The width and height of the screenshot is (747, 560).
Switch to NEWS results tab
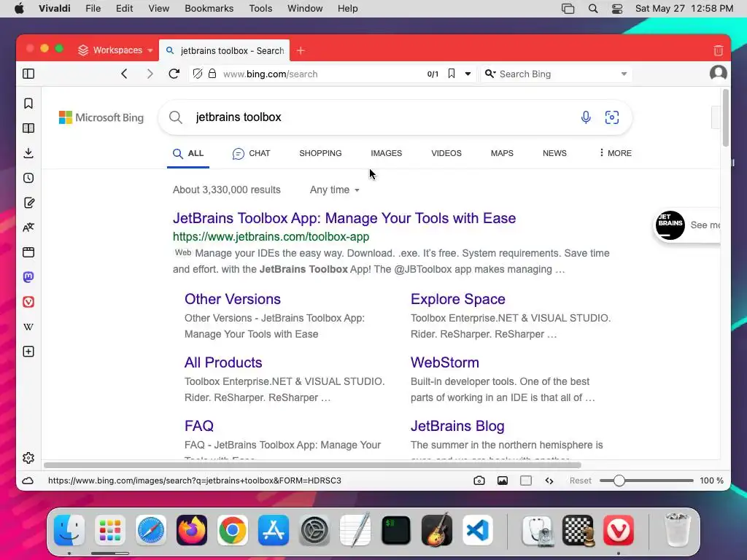click(x=554, y=153)
